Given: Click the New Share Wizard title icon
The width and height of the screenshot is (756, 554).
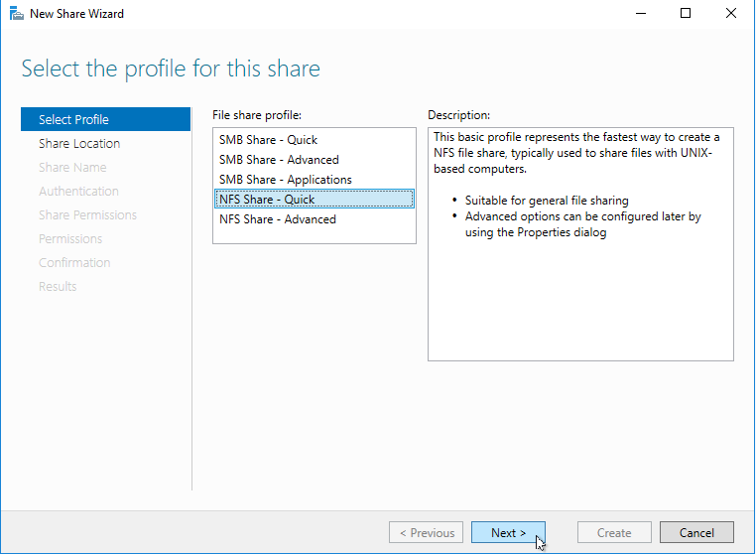Looking at the screenshot, I should 17,14.
